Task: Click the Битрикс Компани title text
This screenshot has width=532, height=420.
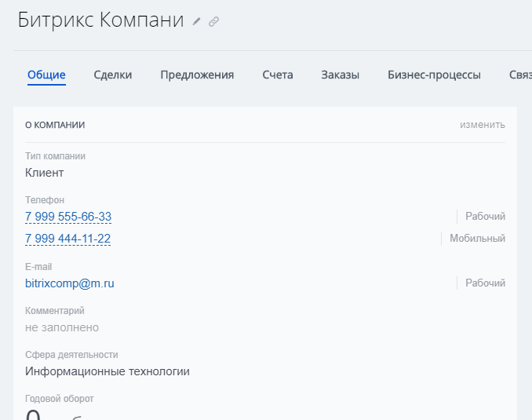Action: pyautogui.click(x=100, y=20)
